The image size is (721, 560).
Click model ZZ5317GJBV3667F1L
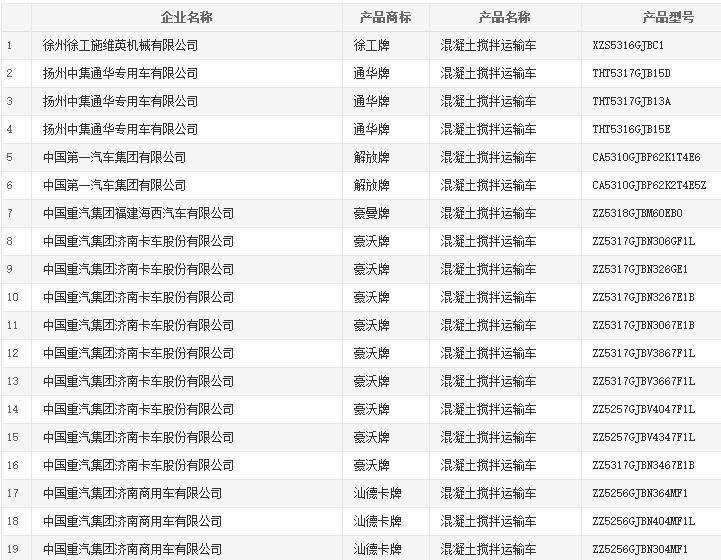[644, 381]
